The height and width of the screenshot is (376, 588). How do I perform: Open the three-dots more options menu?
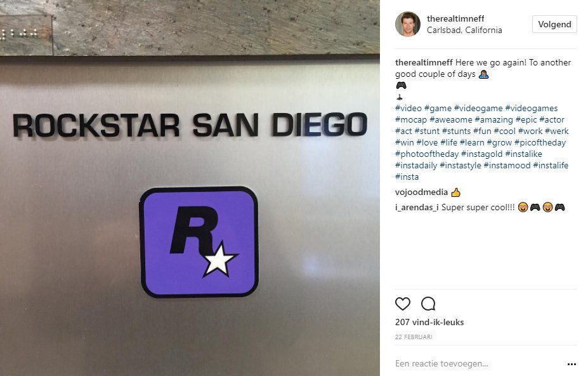click(x=572, y=364)
